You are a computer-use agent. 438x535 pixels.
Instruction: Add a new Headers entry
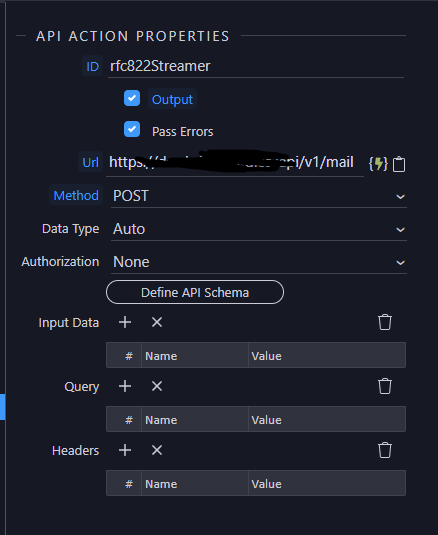point(125,450)
